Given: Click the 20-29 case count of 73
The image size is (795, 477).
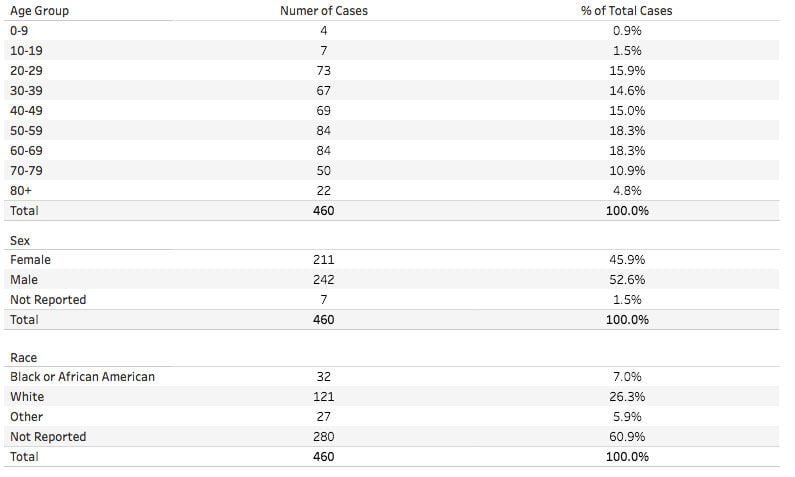Looking at the screenshot, I should click(323, 71).
